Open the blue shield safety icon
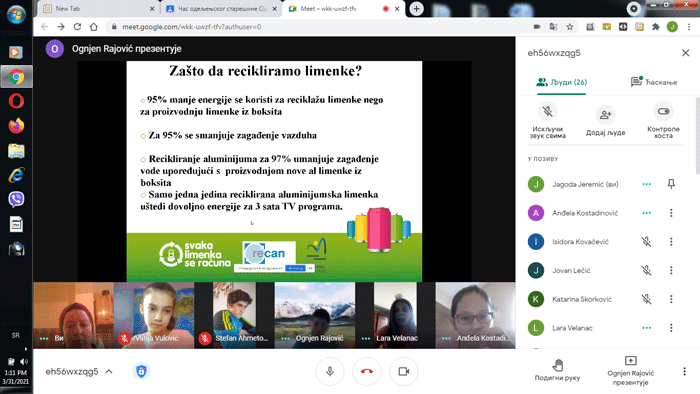This screenshot has width=700, height=394. coord(141,371)
